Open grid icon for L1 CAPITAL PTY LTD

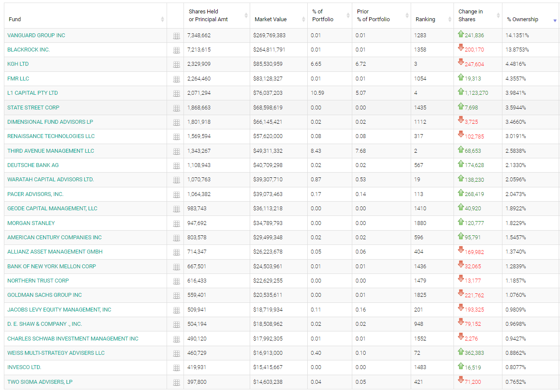coord(177,94)
